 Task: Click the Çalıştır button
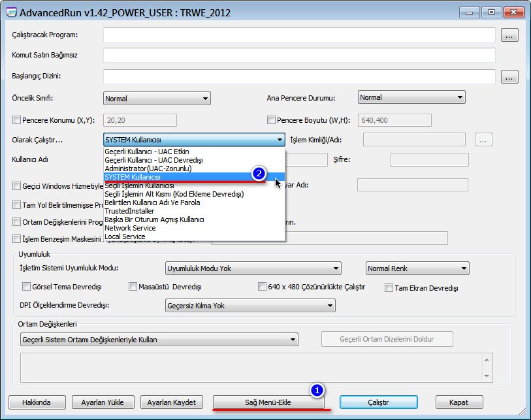point(379,402)
